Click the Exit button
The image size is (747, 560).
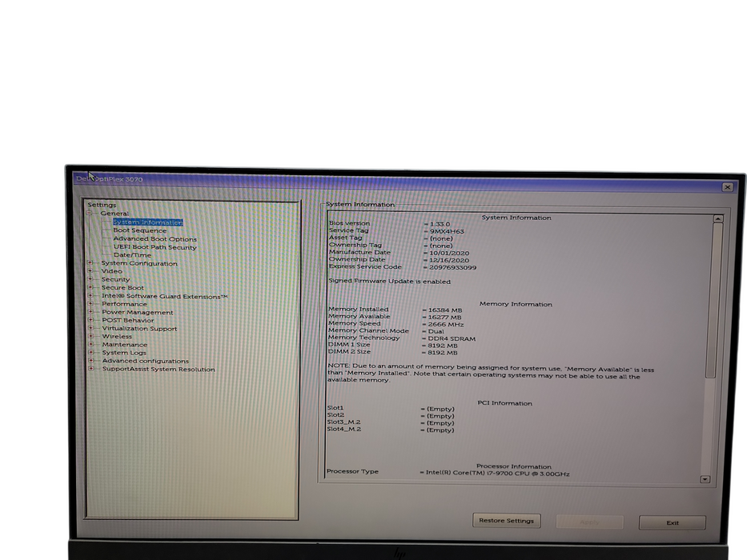pos(673,522)
